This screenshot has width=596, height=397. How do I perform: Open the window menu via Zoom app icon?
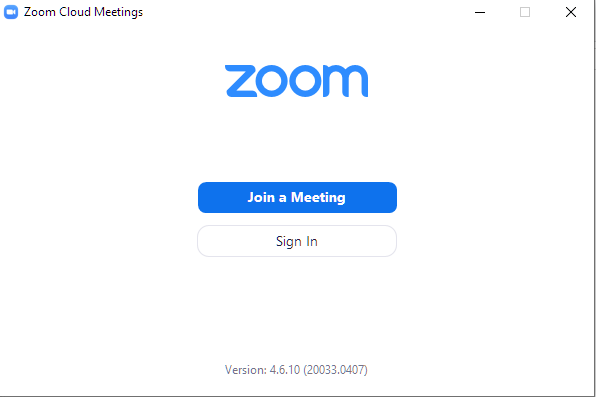pos(11,12)
